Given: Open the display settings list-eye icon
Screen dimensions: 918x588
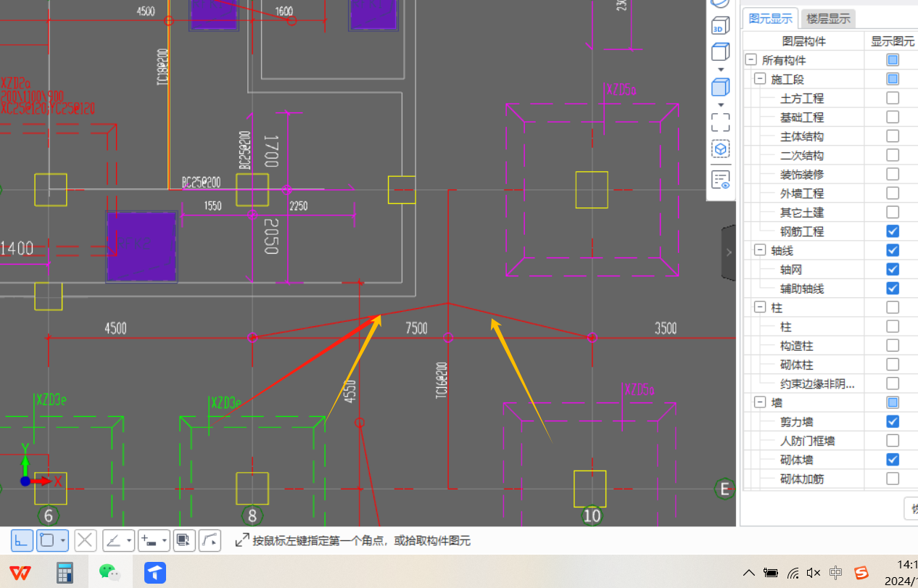Looking at the screenshot, I should click(x=720, y=180).
